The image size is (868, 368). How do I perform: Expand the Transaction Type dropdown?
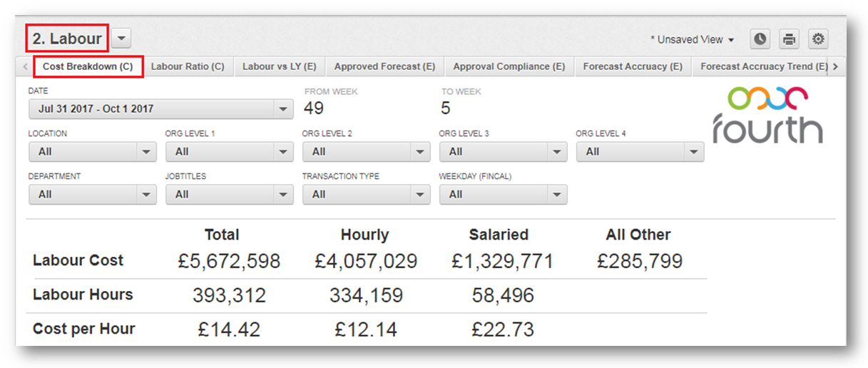366,195
